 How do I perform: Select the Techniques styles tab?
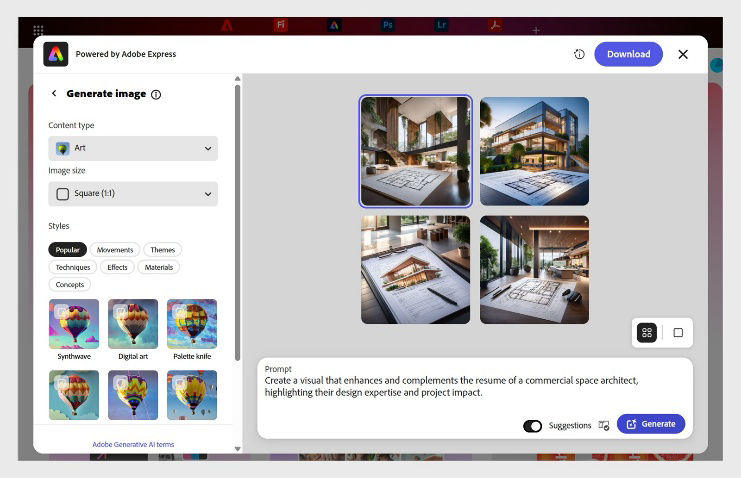[73, 267]
